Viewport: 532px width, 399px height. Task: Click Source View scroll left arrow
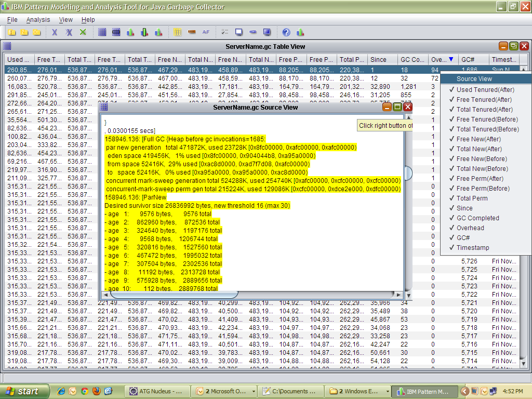(105, 295)
